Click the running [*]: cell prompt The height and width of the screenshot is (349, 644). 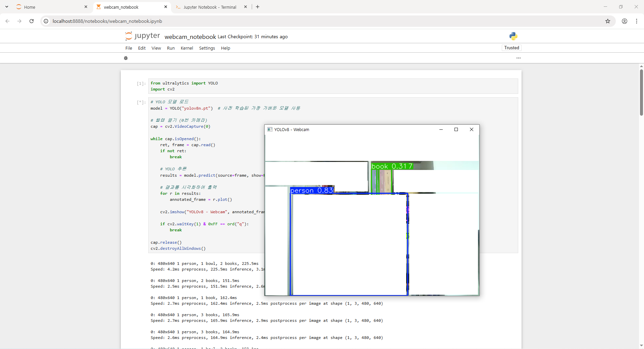(141, 102)
